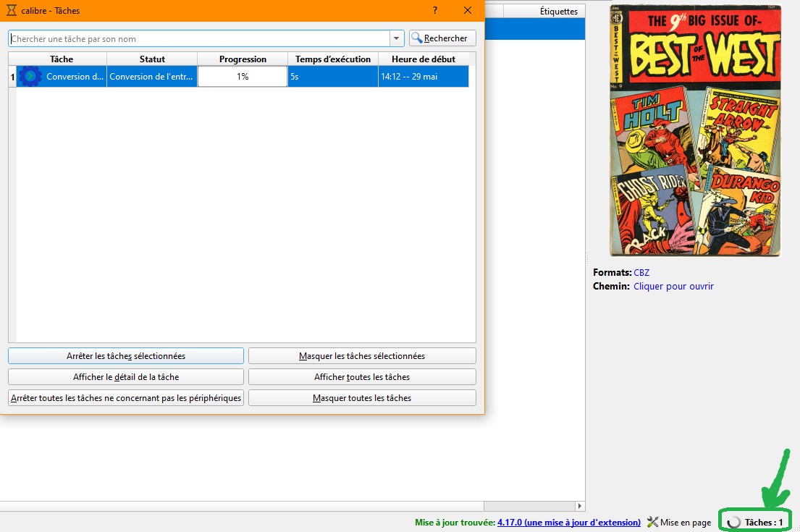This screenshot has width=800, height=532.
Task: Click the 5s execution time cell
Action: pyautogui.click(x=333, y=77)
